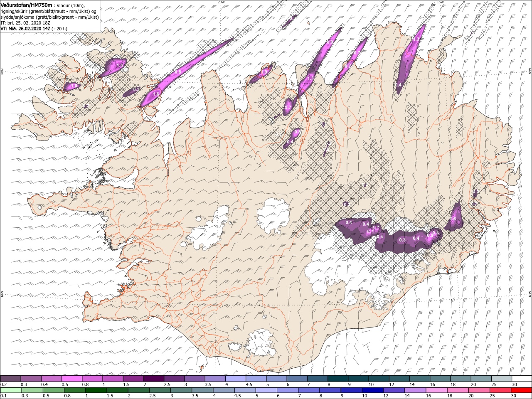This screenshot has width=532, height=399.
Task: Click the "20W" longitude label
Action: (x=221, y=2)
